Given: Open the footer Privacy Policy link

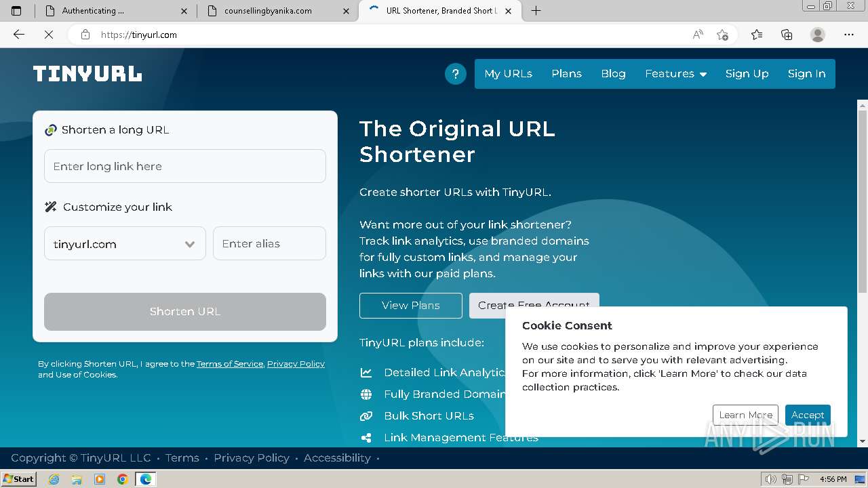Looking at the screenshot, I should 252,458.
